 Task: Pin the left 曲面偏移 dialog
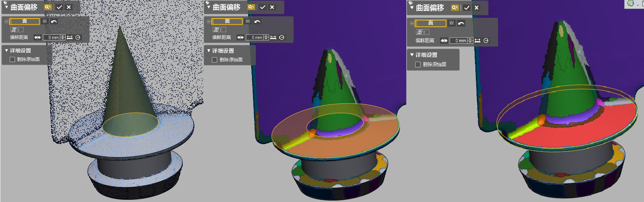click(5, 3)
